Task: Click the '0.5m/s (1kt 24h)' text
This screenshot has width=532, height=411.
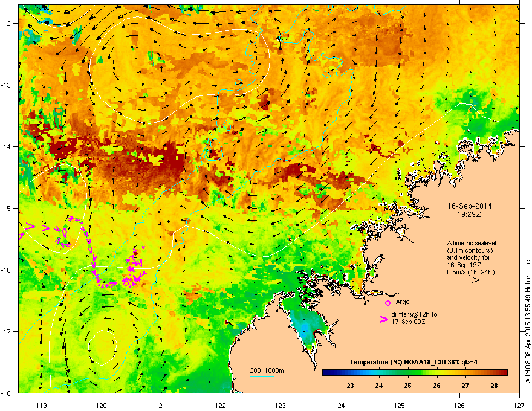Action: (470, 273)
